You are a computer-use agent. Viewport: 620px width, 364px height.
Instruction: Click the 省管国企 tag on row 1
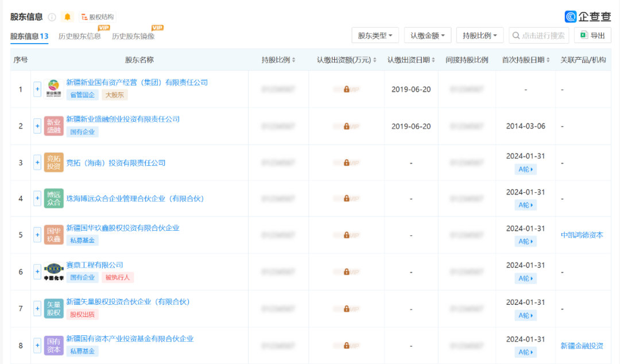(x=82, y=95)
